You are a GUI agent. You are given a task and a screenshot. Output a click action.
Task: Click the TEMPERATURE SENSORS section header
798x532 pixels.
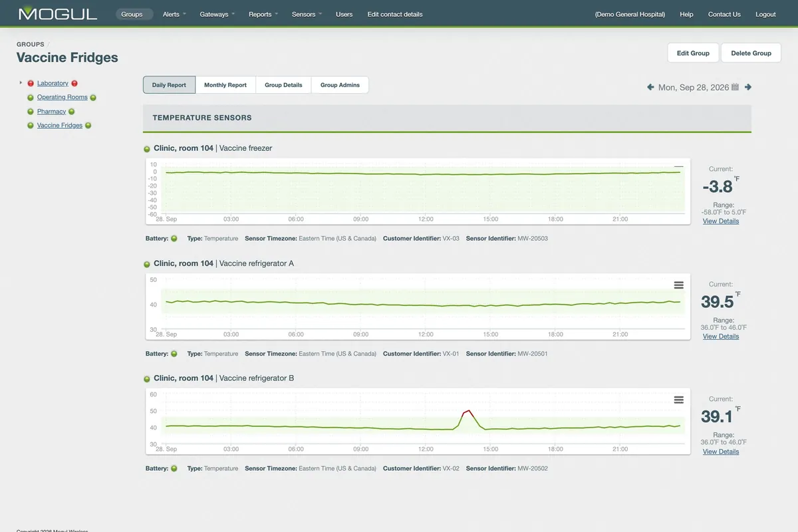[447, 118]
